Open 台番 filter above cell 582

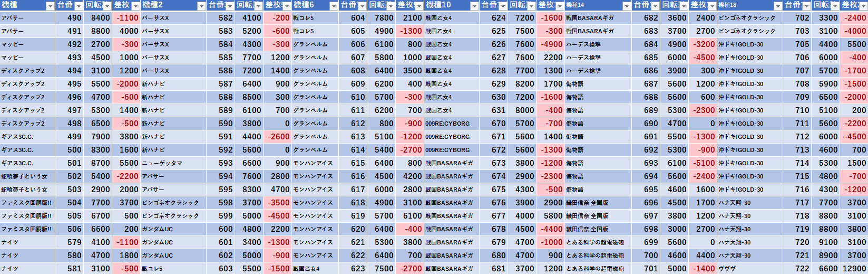[230, 6]
